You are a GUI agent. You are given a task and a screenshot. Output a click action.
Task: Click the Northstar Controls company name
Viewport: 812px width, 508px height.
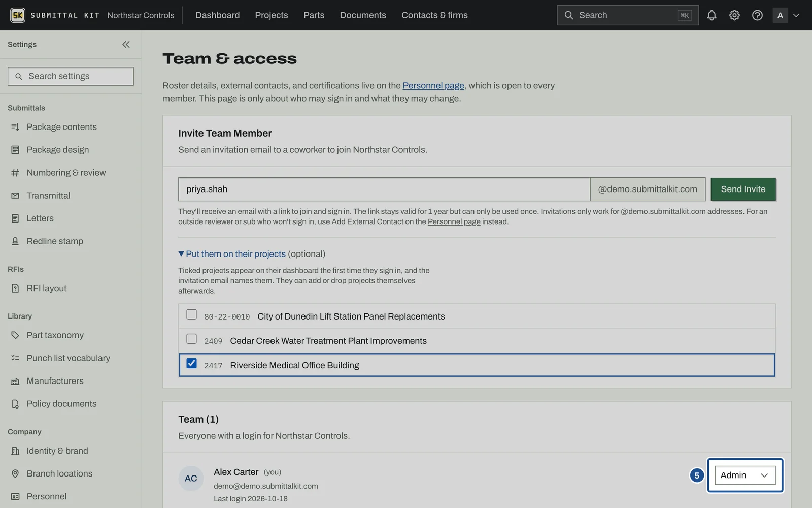tap(141, 15)
